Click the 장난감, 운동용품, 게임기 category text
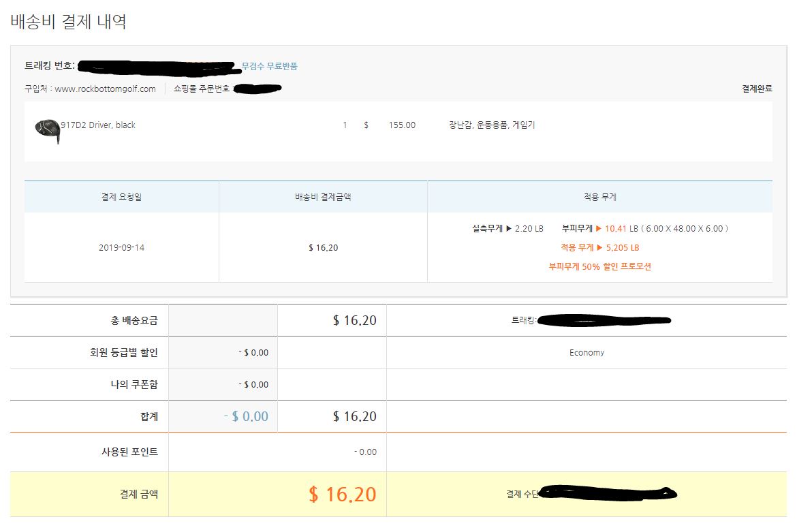This screenshot has height=532, width=797. (491, 125)
